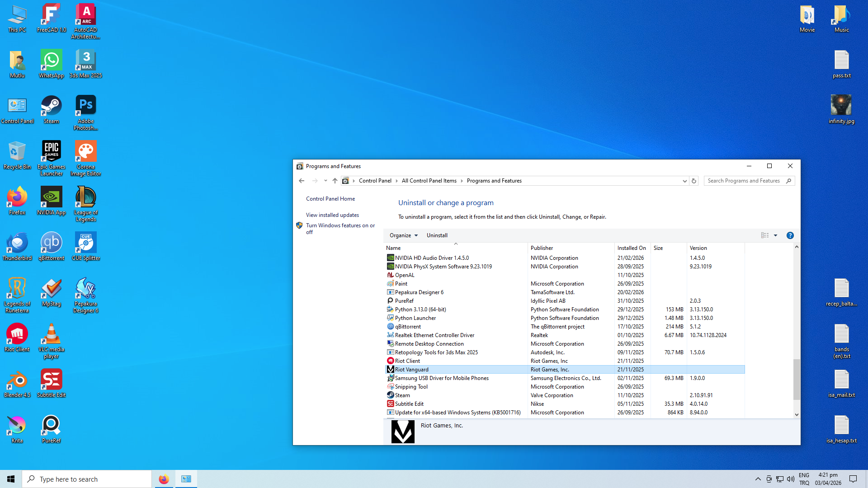Open the volume control in system tray
This screenshot has height=488, width=868.
[790, 479]
